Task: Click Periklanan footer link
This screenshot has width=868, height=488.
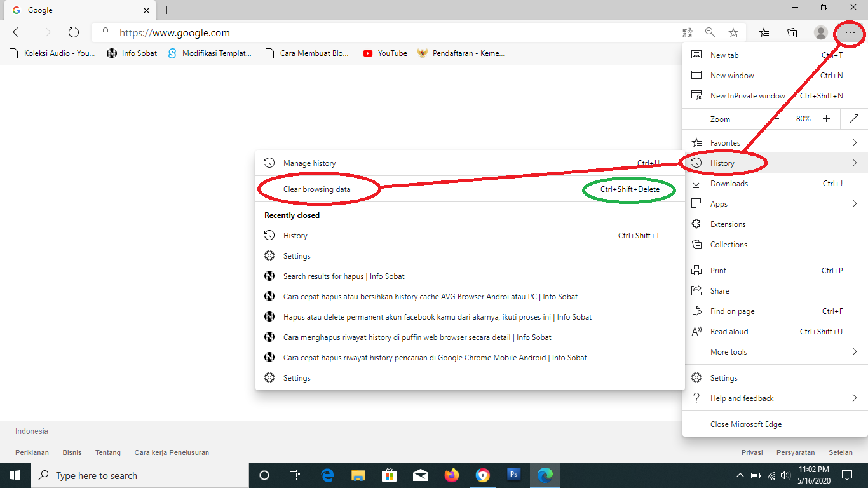Action: pyautogui.click(x=32, y=452)
